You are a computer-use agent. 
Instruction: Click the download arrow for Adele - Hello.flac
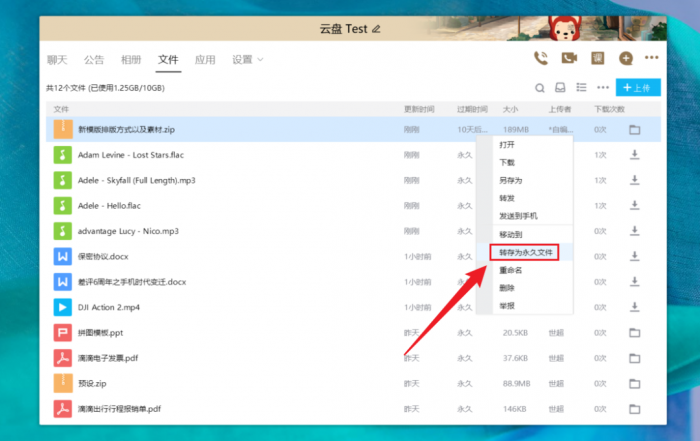[634, 206]
